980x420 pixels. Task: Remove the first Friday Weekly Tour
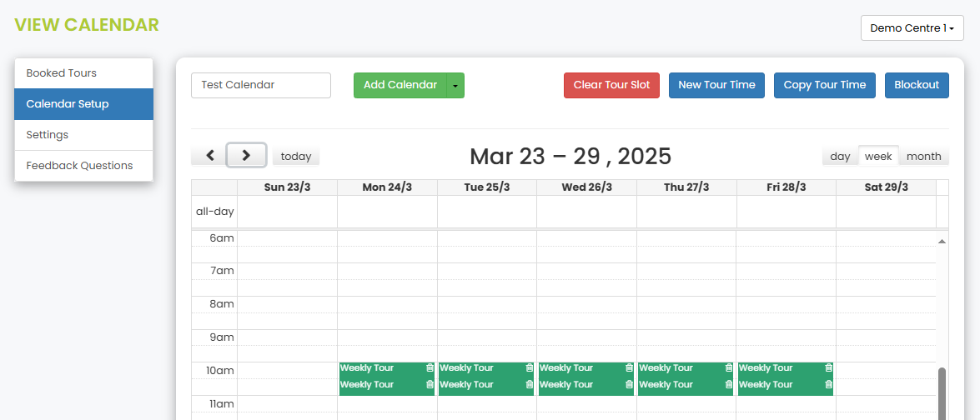pyautogui.click(x=829, y=368)
